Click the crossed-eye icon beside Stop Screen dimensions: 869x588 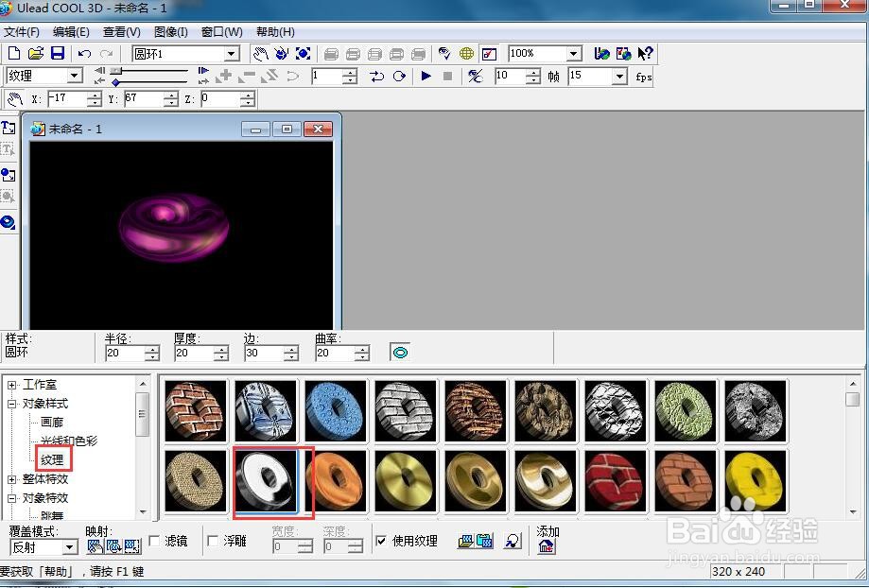[475, 76]
